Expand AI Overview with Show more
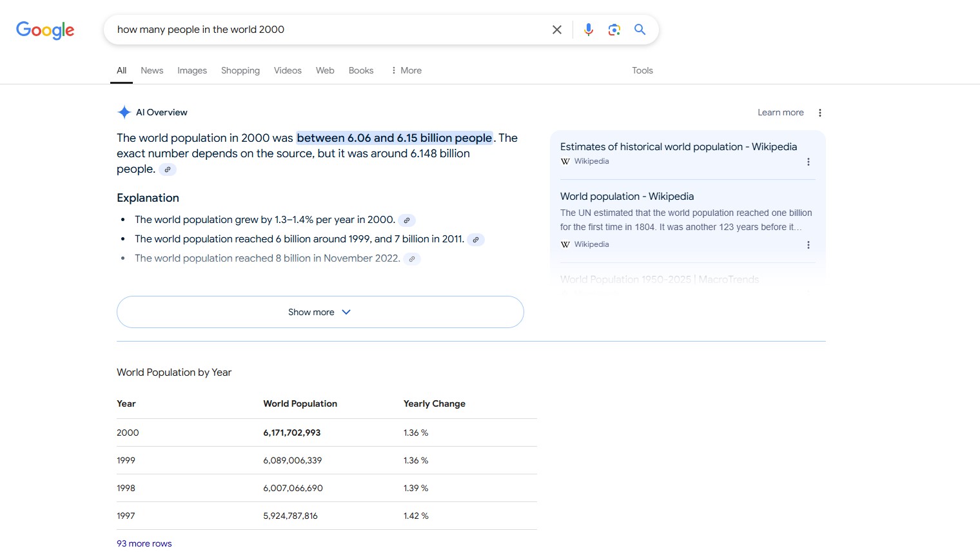This screenshot has height=553, width=980. tap(320, 312)
